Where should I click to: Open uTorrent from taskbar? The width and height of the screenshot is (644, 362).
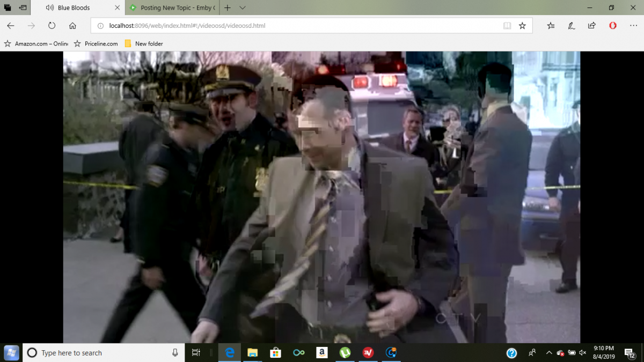pos(345,352)
